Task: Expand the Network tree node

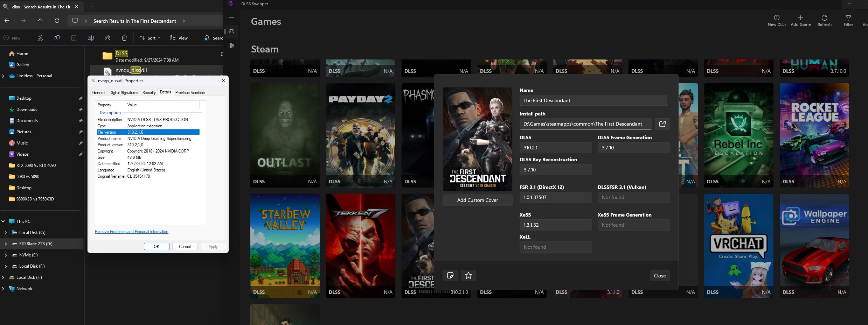Action: pyautogui.click(x=3, y=289)
